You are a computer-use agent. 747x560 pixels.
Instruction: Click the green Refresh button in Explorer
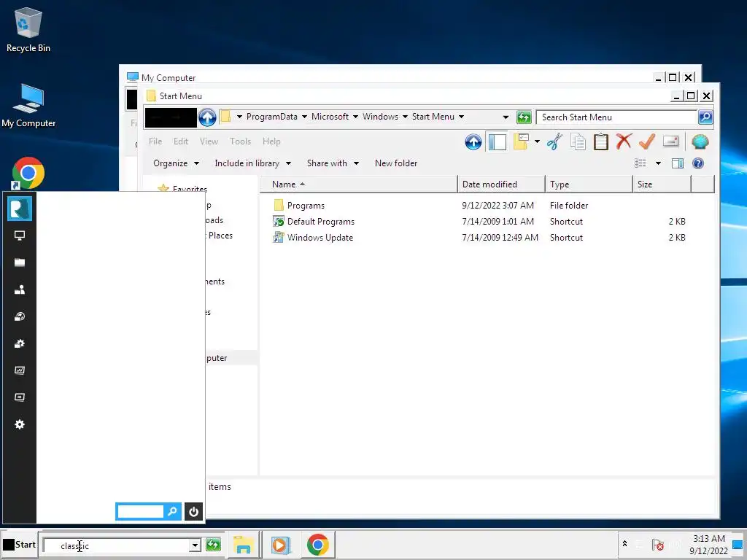[524, 117]
